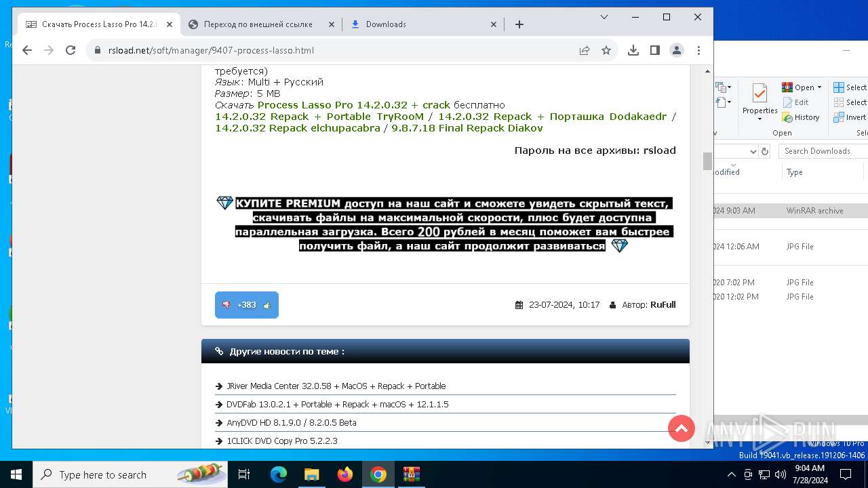Download Process Lasso Pro 14.2.0.32 + crack link
The width and height of the screenshot is (868, 488).
click(x=353, y=105)
